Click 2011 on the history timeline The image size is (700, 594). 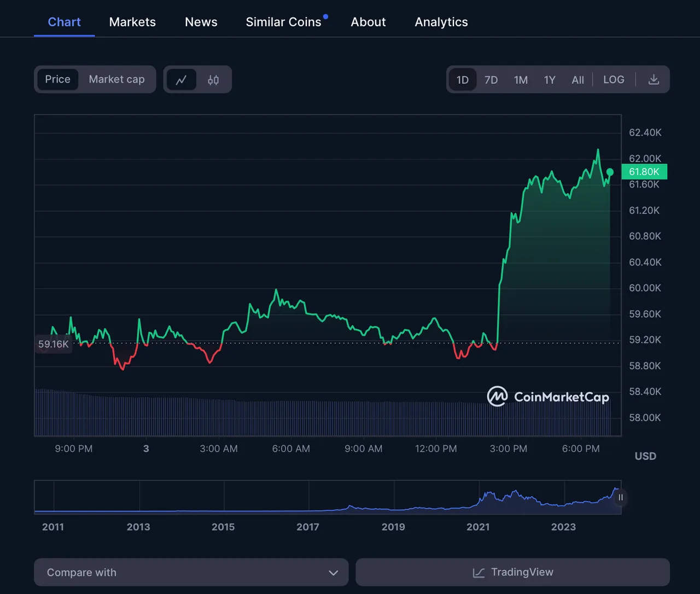tap(53, 527)
